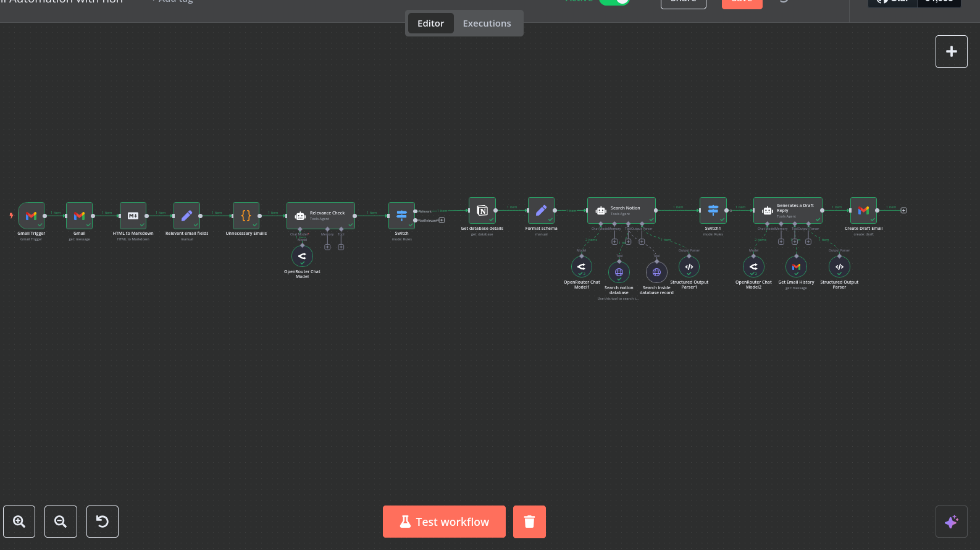Open the Switch1 node

tap(713, 211)
